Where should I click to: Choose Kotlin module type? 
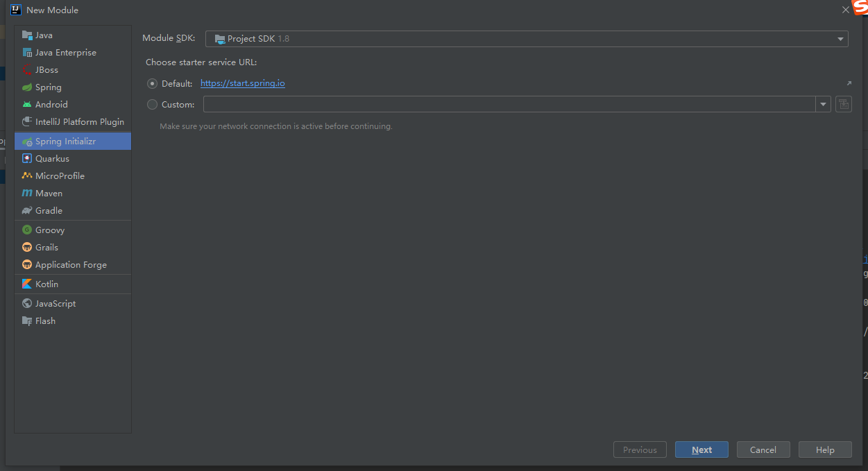tap(73, 284)
